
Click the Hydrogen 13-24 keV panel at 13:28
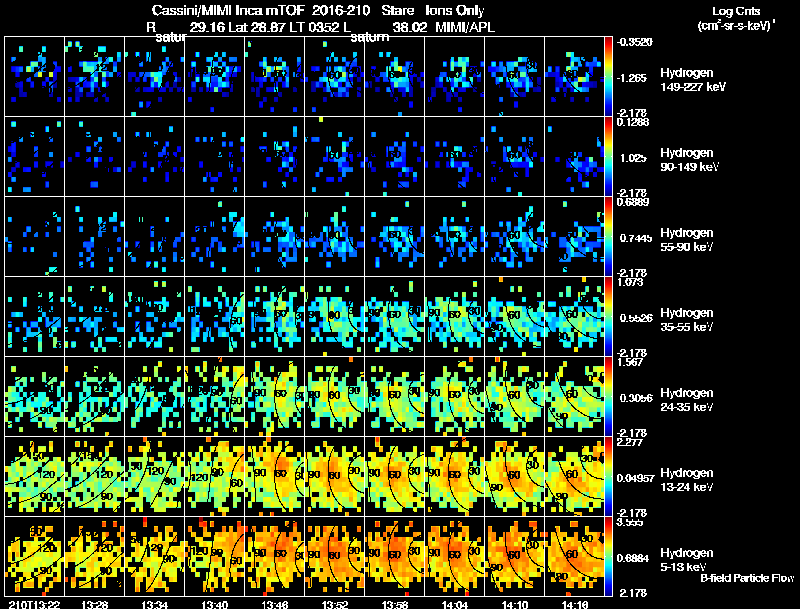[x=94, y=476]
